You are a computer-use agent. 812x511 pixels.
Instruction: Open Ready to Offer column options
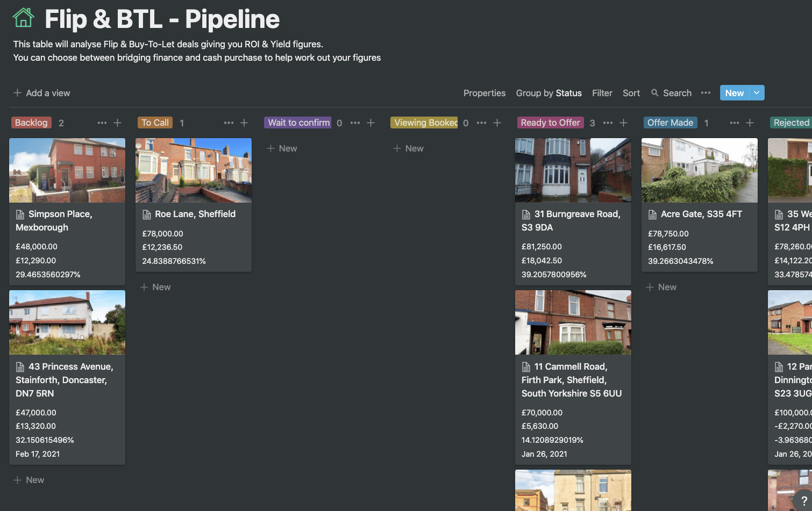(608, 123)
